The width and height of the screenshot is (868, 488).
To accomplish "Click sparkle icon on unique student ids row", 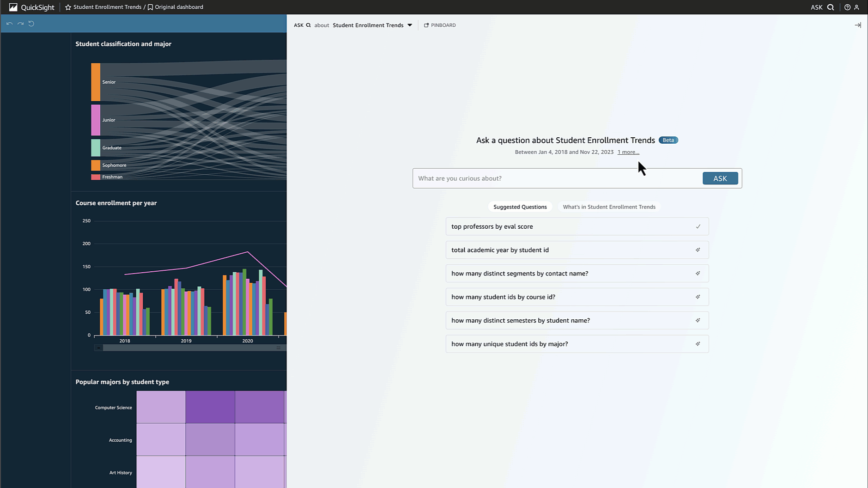I will coord(698,344).
